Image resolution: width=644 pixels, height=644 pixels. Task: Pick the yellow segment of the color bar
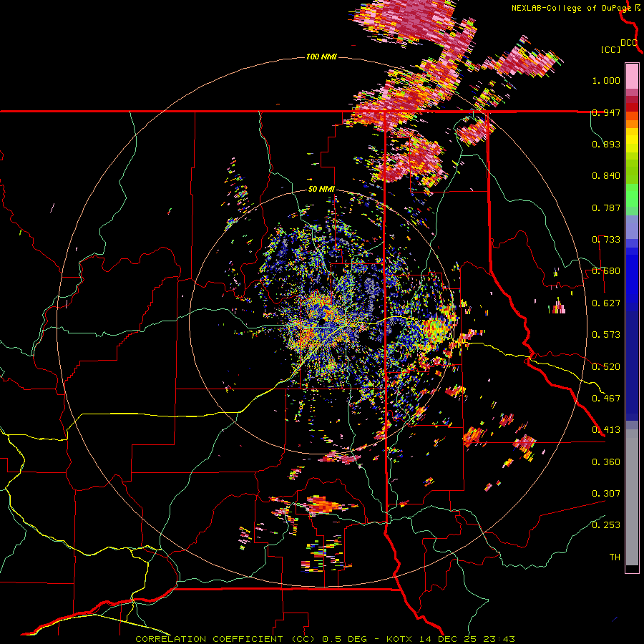[x=632, y=142]
